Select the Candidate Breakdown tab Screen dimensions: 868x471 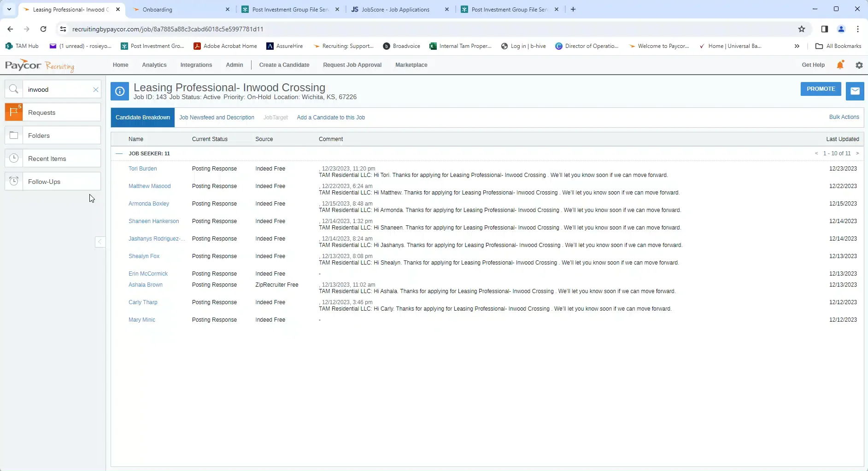143,118
